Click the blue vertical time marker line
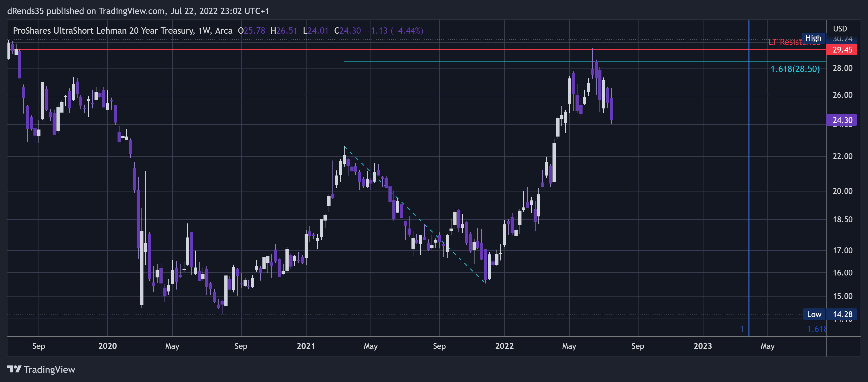 tap(749, 178)
